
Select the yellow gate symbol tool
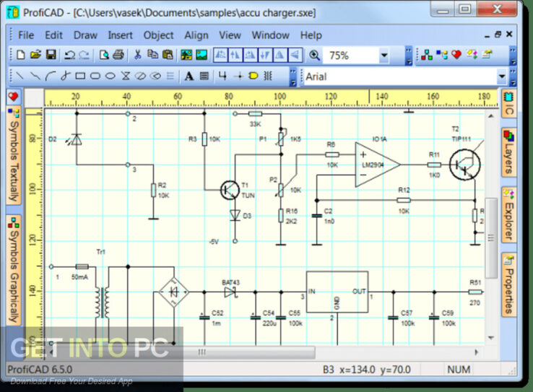pyautogui.click(x=253, y=76)
